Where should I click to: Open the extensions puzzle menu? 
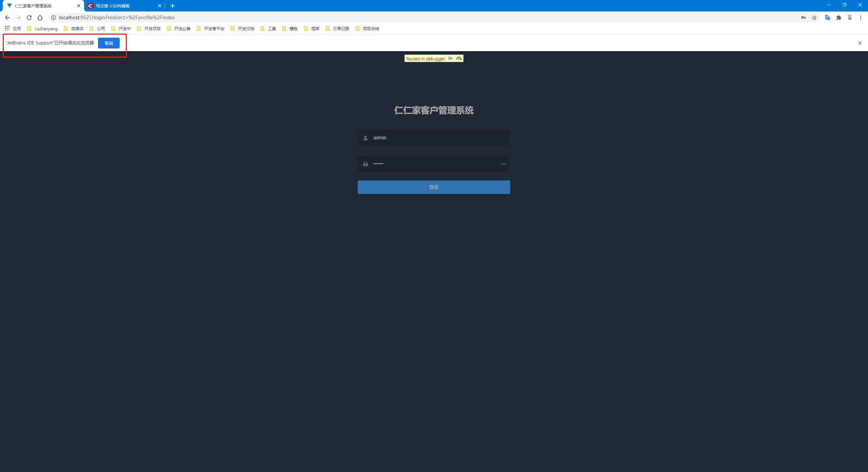pyautogui.click(x=839, y=18)
